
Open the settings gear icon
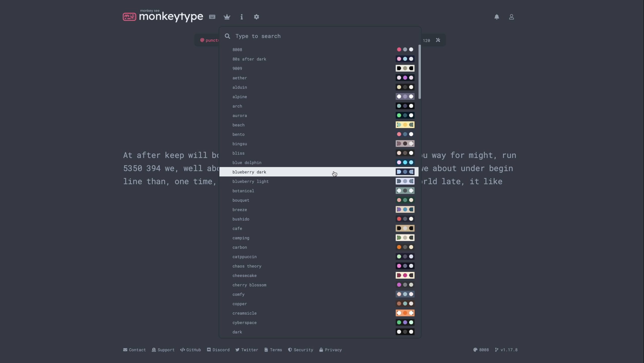[x=256, y=17]
